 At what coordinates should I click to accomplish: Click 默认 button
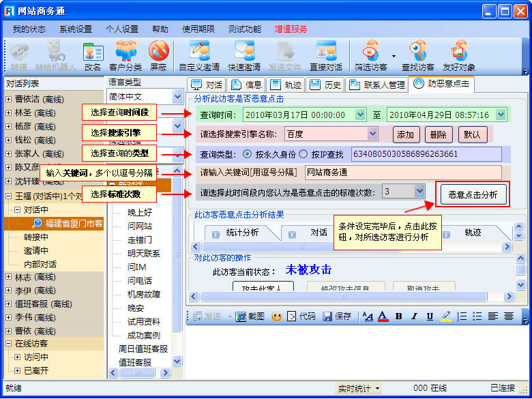coord(472,135)
